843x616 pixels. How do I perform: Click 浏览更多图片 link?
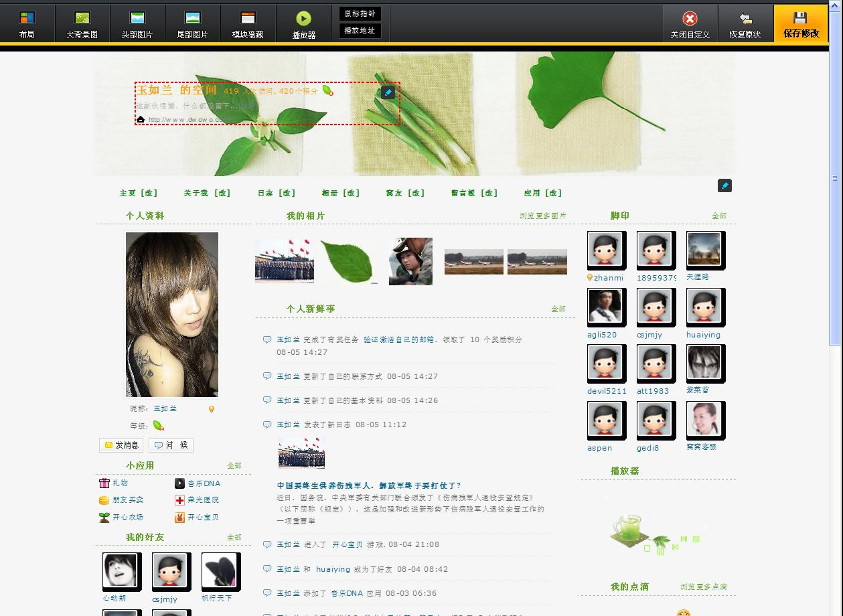point(543,216)
